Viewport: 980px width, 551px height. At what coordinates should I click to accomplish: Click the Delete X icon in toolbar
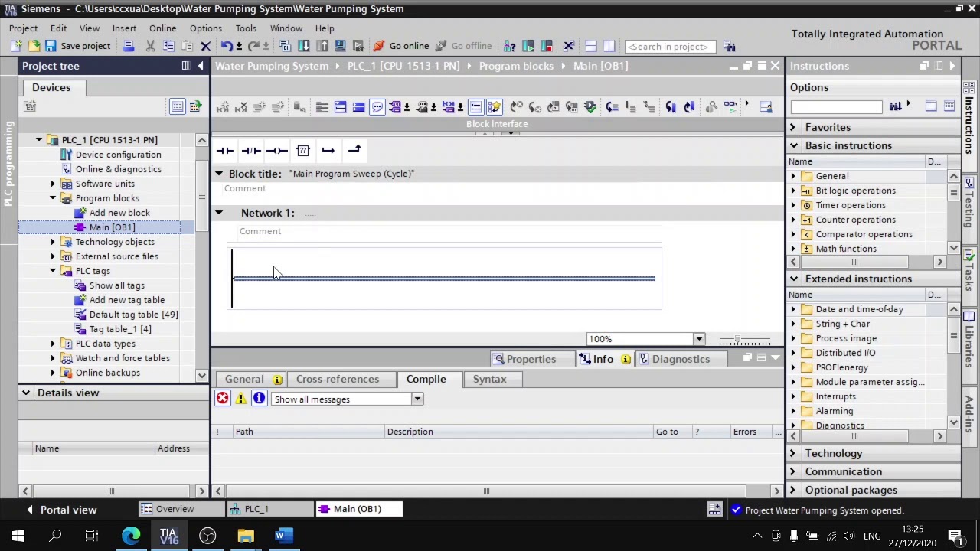[x=206, y=46]
